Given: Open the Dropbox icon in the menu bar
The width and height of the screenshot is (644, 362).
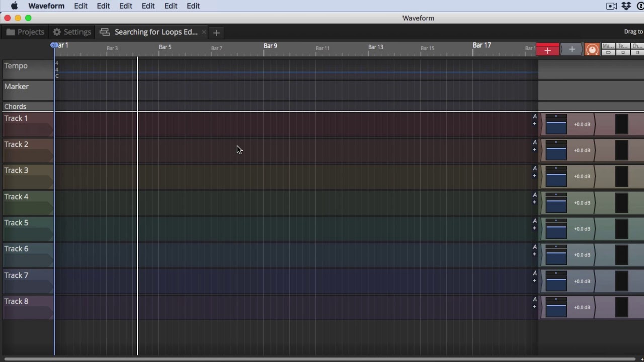Looking at the screenshot, I should (x=626, y=6).
